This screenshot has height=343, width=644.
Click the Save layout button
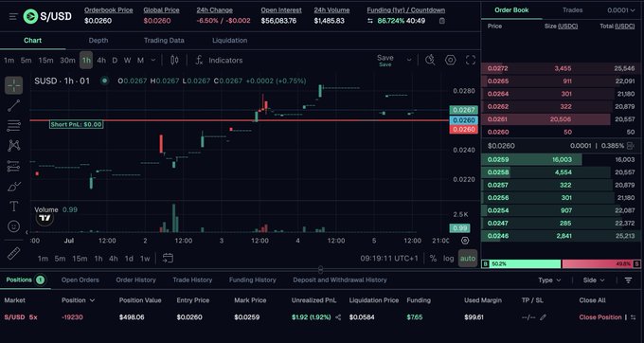pyautogui.click(x=385, y=60)
